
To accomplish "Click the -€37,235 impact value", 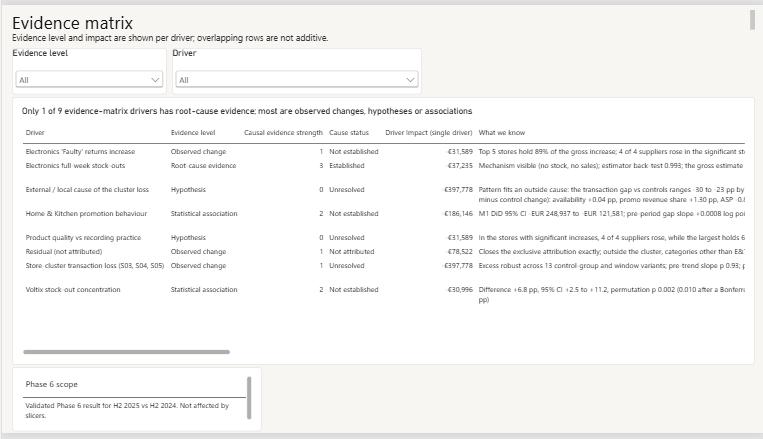I will tap(459, 165).
